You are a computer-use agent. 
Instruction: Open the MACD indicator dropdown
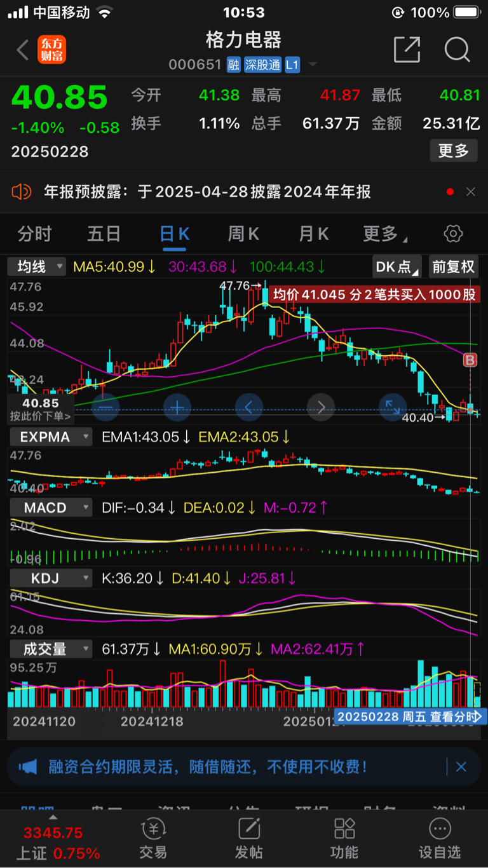(x=50, y=508)
